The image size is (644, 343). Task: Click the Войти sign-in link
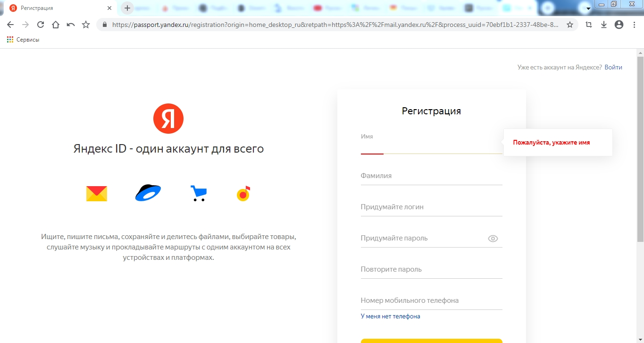tap(613, 68)
